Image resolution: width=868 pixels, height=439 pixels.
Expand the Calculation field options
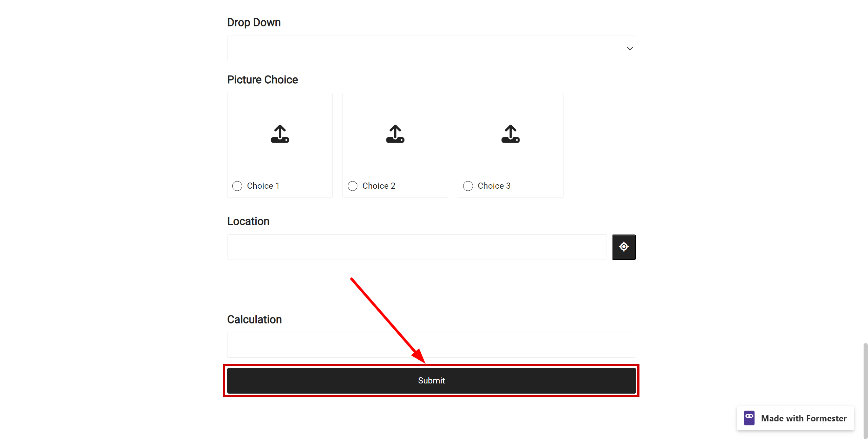(432, 344)
